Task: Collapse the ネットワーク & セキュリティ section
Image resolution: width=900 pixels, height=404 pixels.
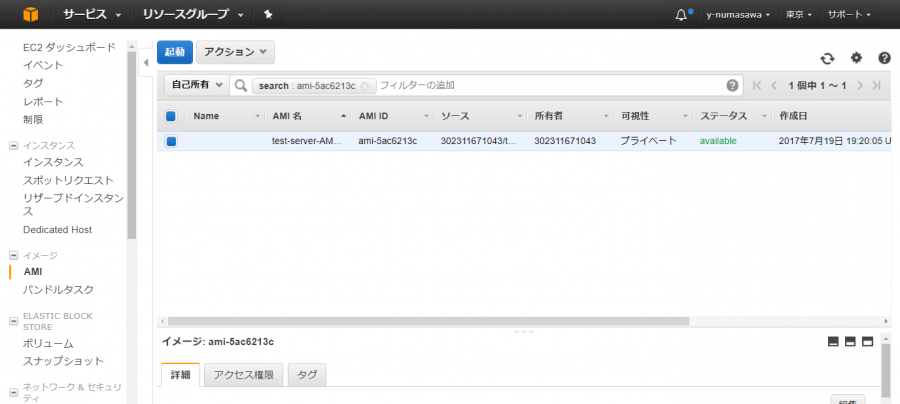Action: (x=14, y=393)
